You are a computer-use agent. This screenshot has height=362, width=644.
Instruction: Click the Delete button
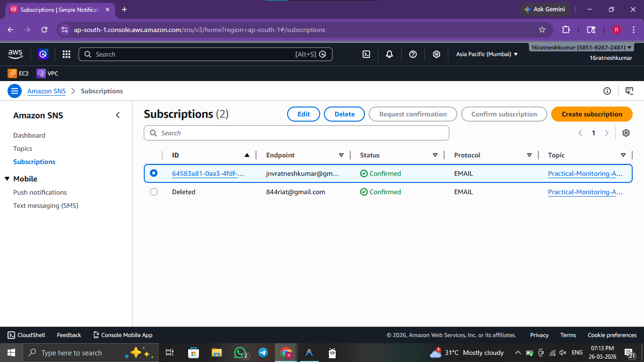pos(345,114)
